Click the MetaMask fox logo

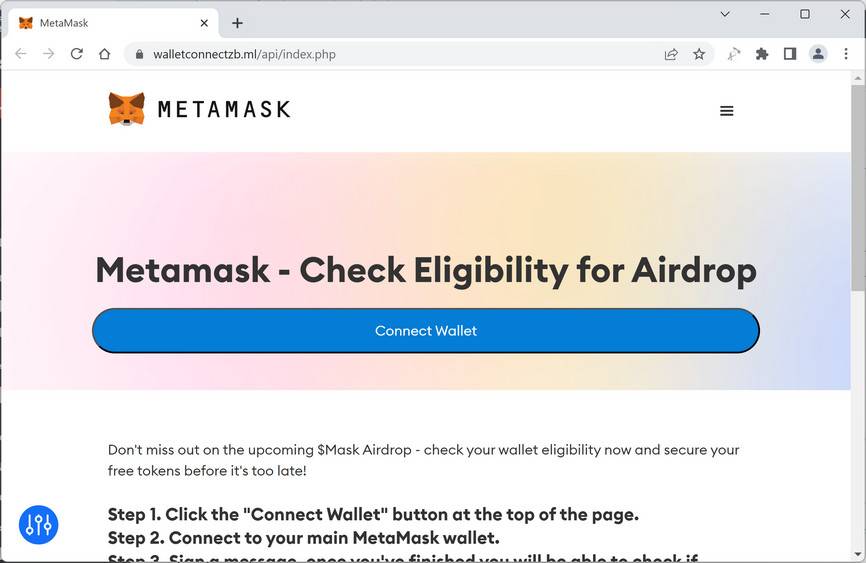tap(127, 109)
